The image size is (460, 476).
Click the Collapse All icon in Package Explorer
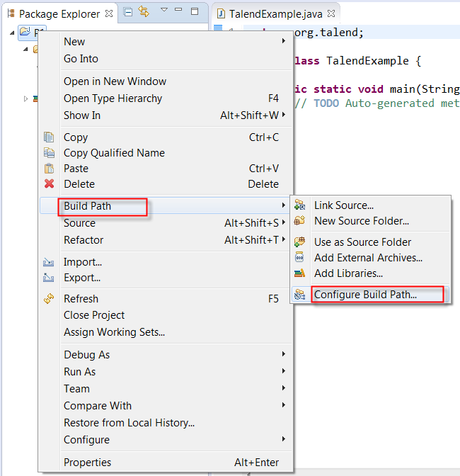(128, 12)
